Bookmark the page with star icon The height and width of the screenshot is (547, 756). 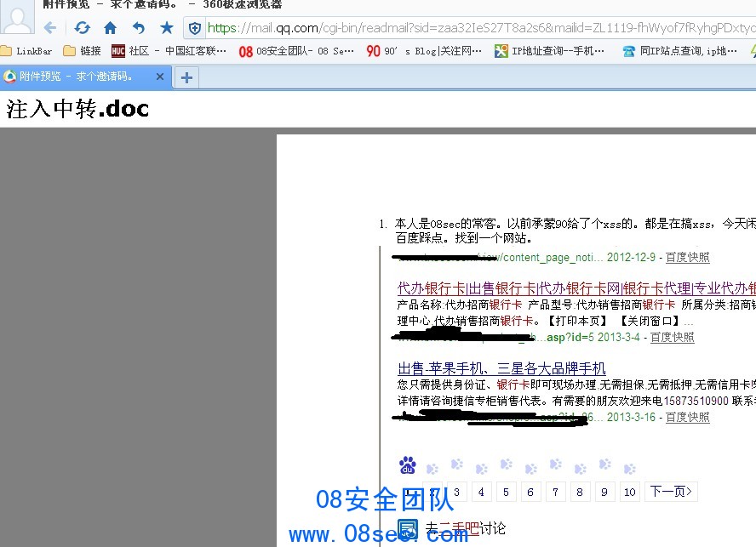[167, 28]
